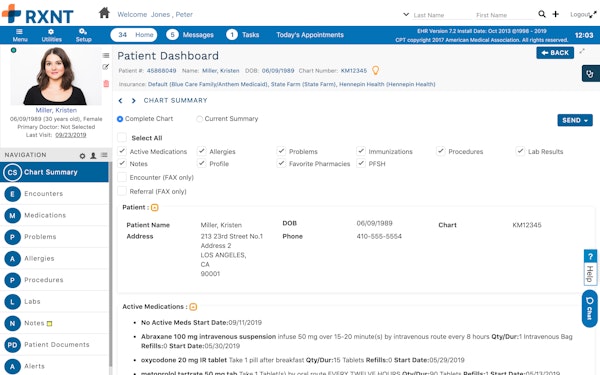Click the lightbulb icon beside chart number

click(x=376, y=70)
